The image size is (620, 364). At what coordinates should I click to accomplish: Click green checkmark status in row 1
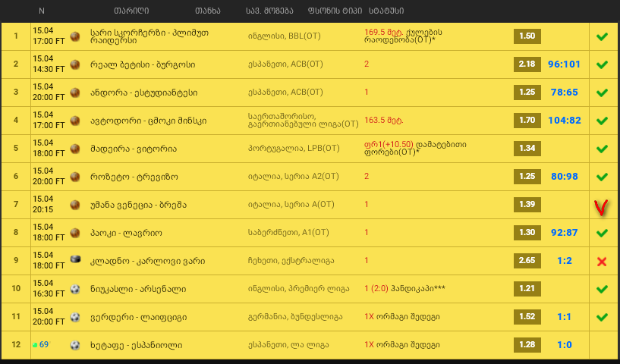click(602, 36)
